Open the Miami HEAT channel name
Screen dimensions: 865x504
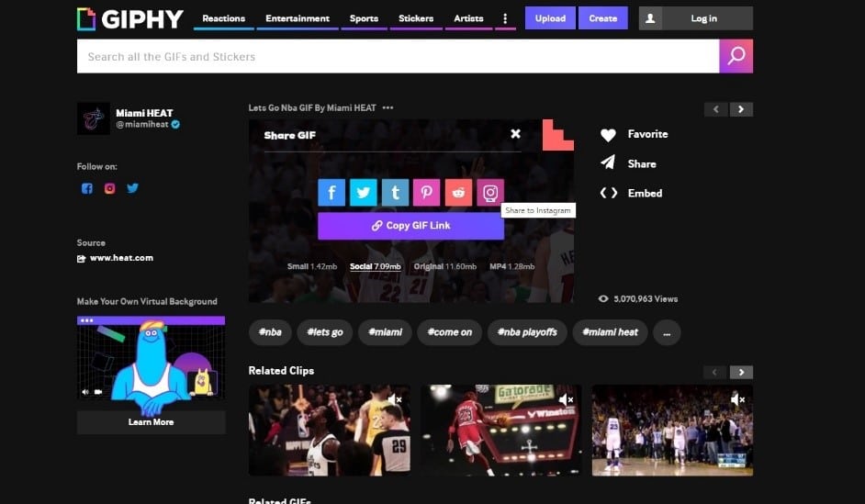coord(144,113)
